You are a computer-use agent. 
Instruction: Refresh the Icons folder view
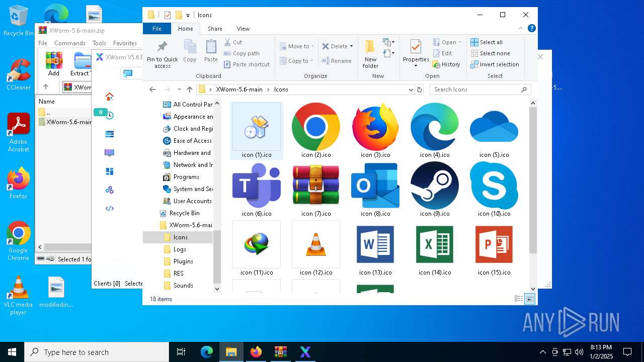pyautogui.click(x=420, y=89)
